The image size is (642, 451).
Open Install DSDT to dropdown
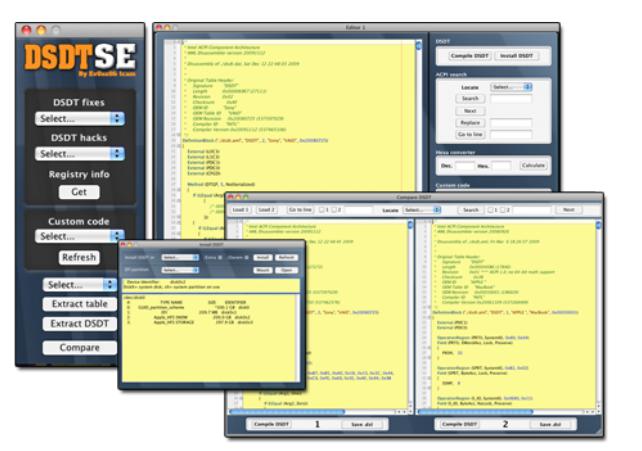pos(180,257)
